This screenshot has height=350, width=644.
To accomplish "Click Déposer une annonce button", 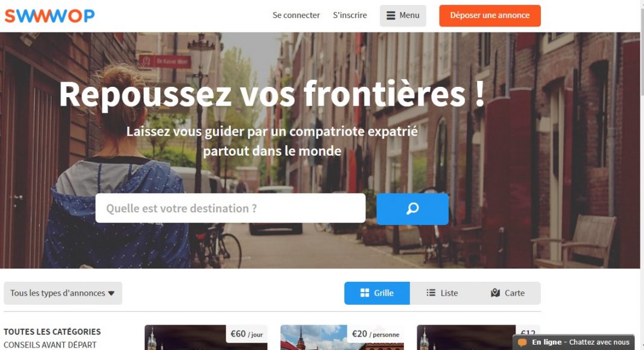I will 490,16.
